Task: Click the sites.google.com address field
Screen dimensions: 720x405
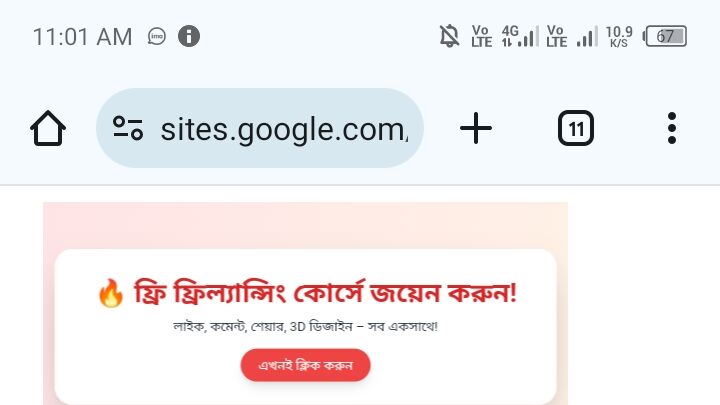Action: point(259,128)
